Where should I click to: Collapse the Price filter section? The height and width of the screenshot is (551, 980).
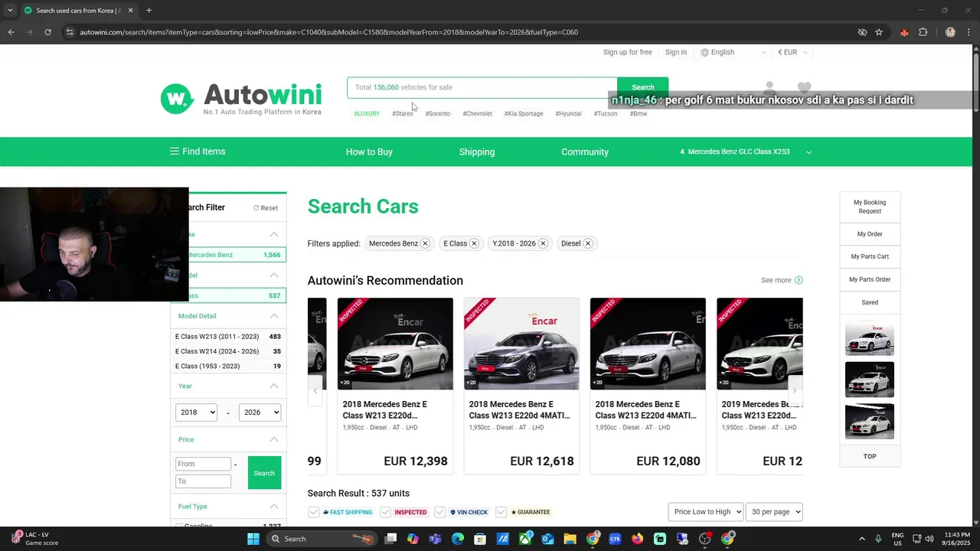click(x=274, y=440)
